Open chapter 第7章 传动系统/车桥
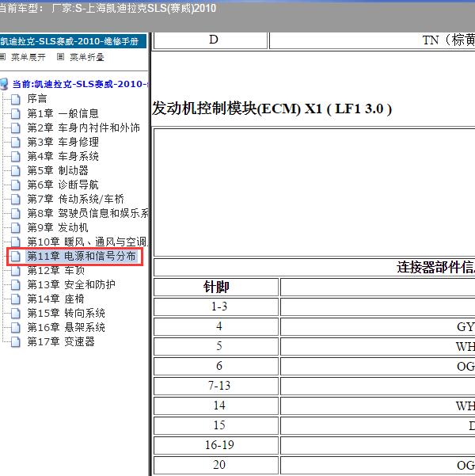Viewport: 475px width, 476px height. (x=75, y=199)
